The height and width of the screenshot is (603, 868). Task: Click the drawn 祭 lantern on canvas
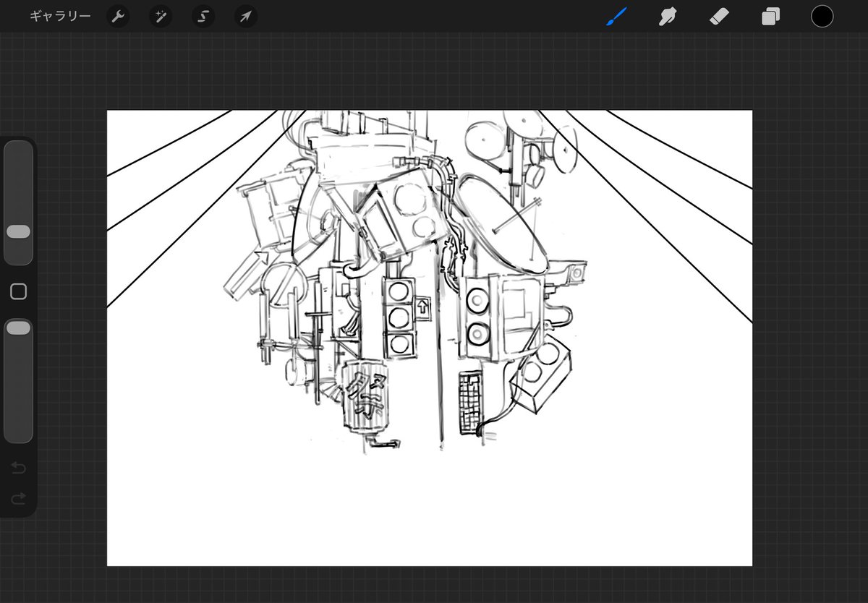coord(366,398)
